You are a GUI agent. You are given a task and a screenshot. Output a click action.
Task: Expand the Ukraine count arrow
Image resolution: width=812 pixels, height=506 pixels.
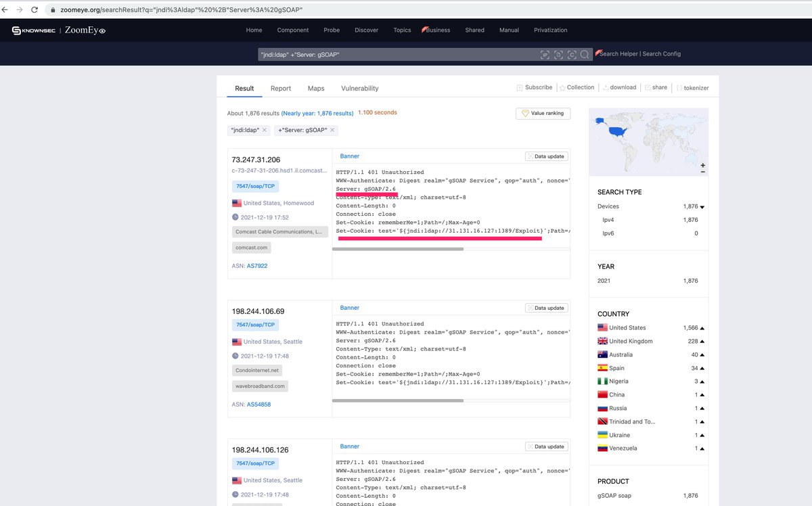click(702, 435)
